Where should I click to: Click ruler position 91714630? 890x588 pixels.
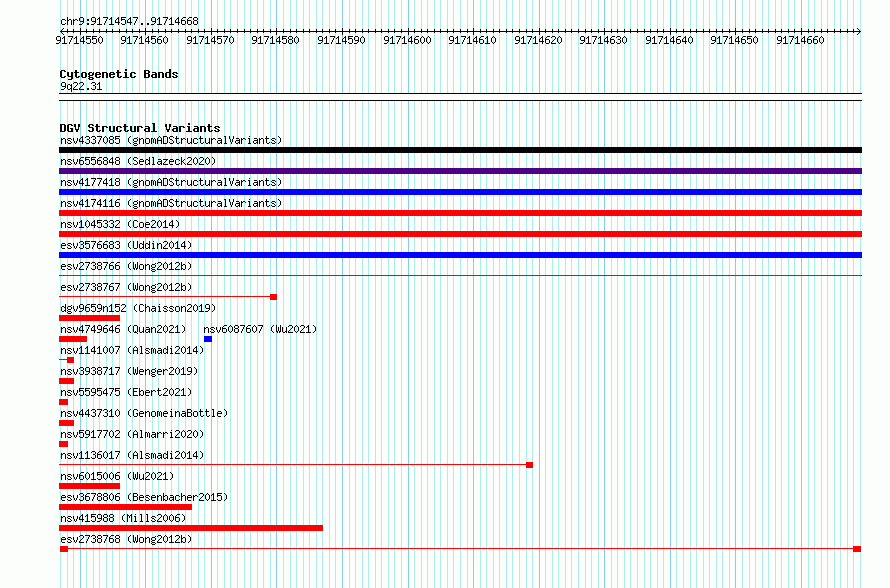(604, 40)
